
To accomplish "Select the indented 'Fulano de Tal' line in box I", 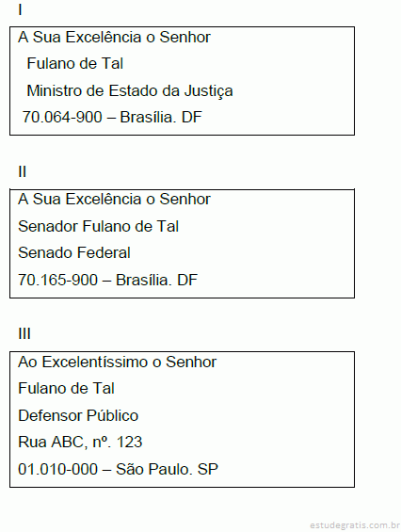I will point(74,63).
